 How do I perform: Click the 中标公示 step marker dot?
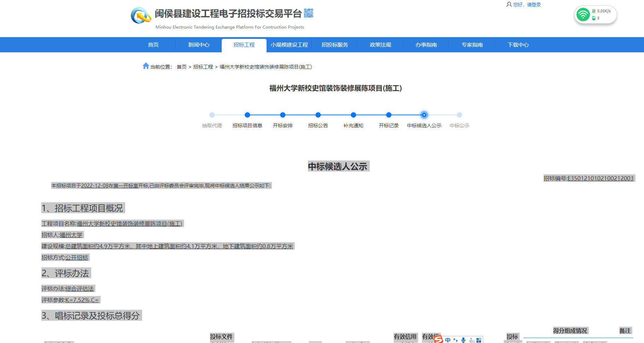point(459,115)
